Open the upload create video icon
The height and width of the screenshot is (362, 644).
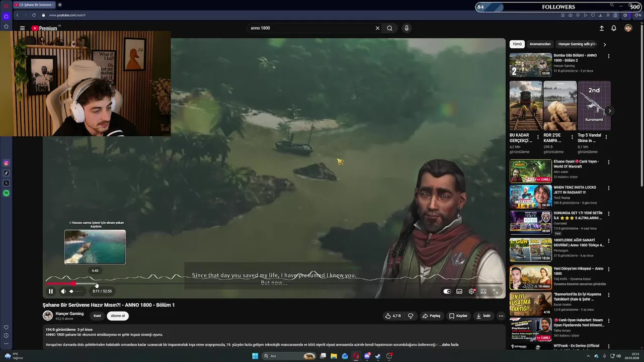(601, 28)
